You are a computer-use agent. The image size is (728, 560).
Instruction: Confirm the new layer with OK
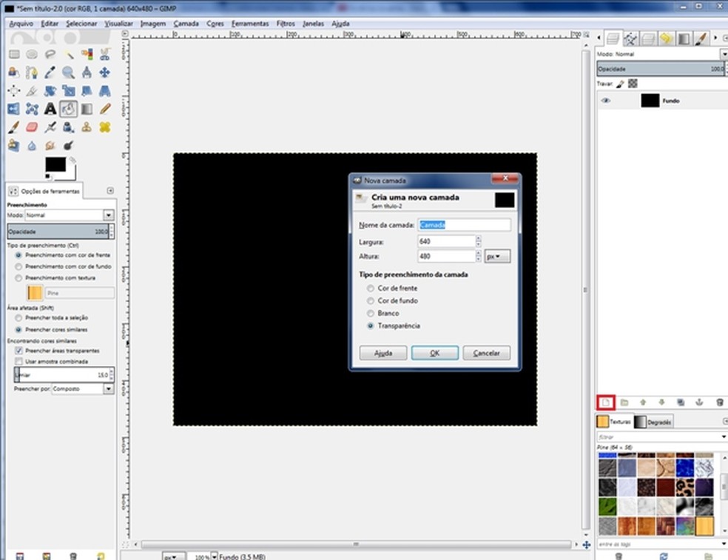[x=434, y=354]
